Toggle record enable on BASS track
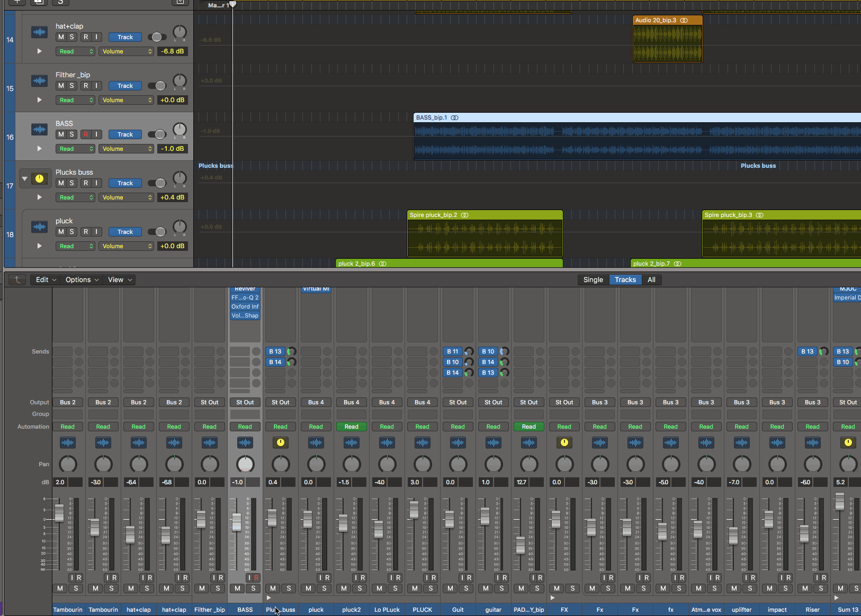 (86, 134)
